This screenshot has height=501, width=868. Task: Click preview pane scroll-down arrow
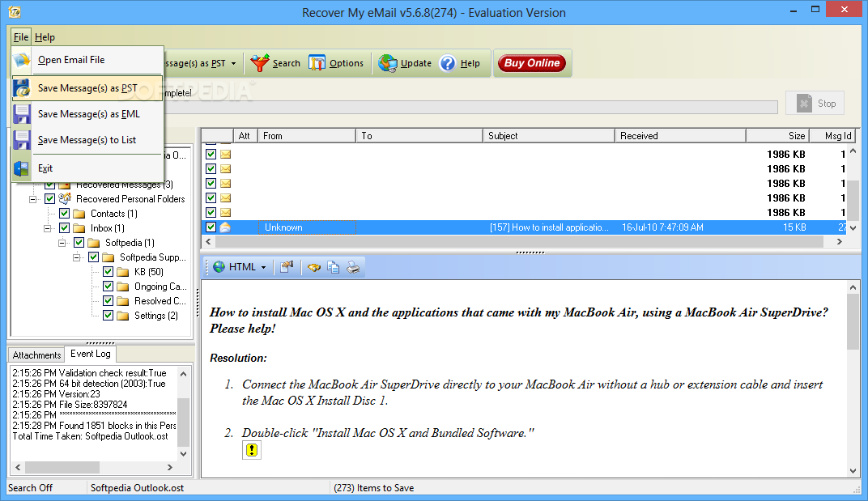pyautogui.click(x=853, y=470)
